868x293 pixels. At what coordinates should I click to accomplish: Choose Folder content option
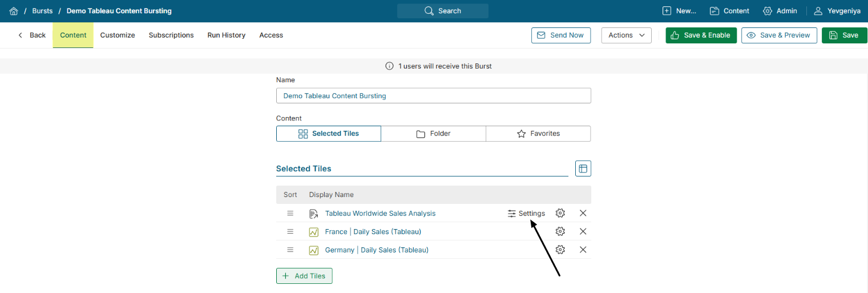(x=434, y=134)
